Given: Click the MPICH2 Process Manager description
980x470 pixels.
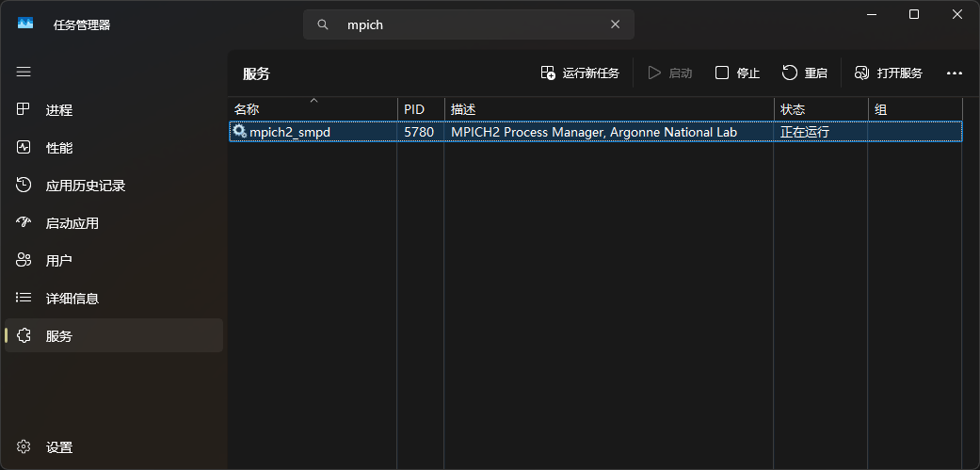Looking at the screenshot, I should point(594,132).
